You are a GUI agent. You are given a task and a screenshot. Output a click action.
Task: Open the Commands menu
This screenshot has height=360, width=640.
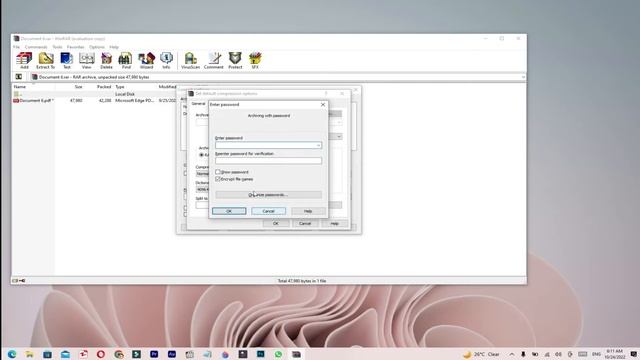tap(36, 47)
